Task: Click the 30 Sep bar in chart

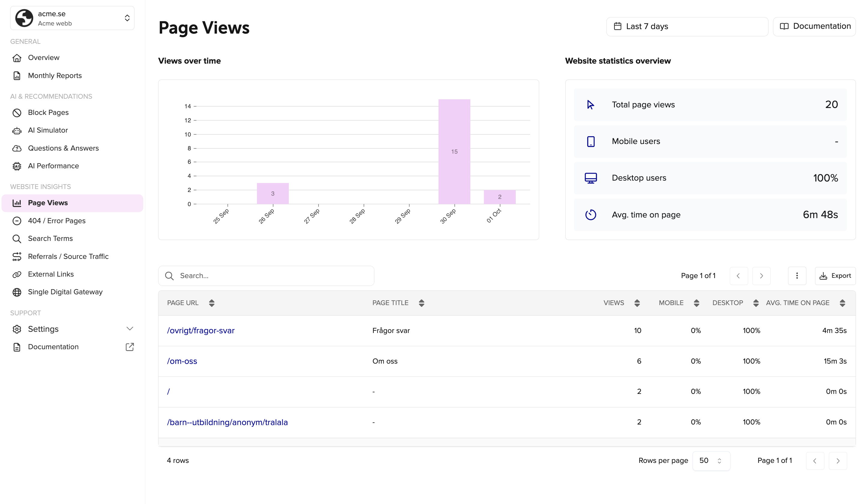Action: pyautogui.click(x=454, y=151)
